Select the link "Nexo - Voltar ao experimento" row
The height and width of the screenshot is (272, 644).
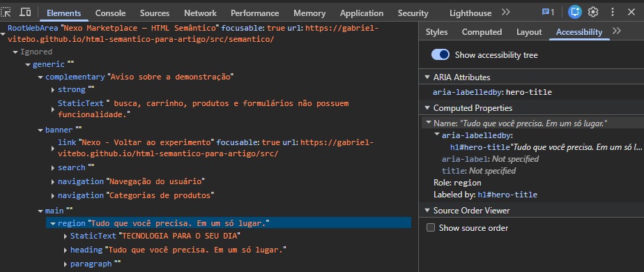(215, 148)
